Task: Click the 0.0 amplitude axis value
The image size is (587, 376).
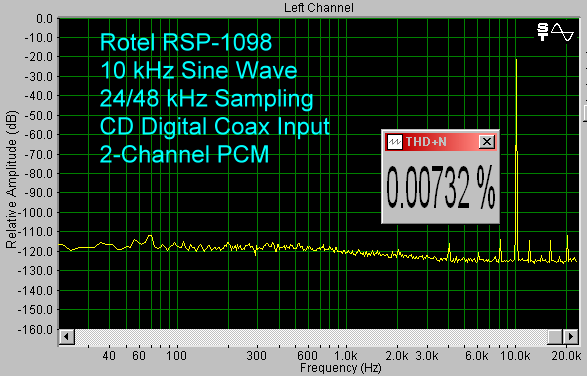Action: [44, 18]
